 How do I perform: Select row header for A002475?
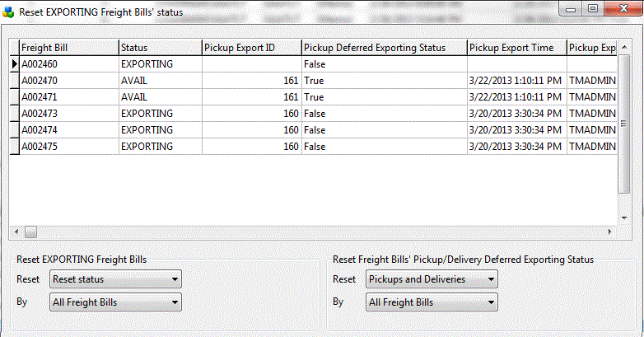coord(14,147)
